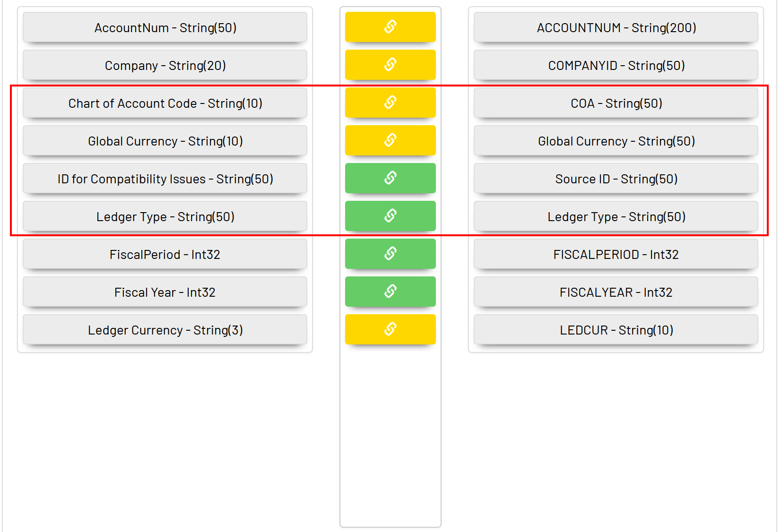Image resolution: width=781 pixels, height=532 pixels.
Task: Select the Company - String(20) source field
Action: 165,65
